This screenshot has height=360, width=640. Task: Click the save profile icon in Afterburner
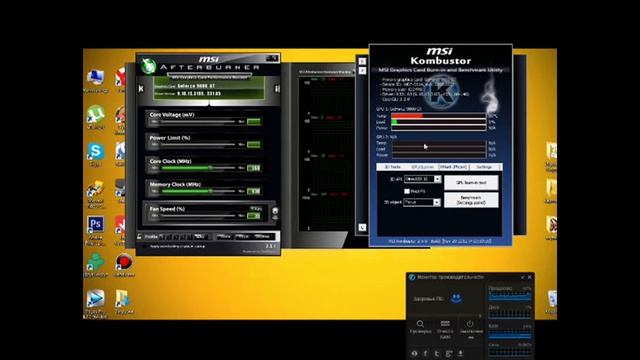point(200,236)
